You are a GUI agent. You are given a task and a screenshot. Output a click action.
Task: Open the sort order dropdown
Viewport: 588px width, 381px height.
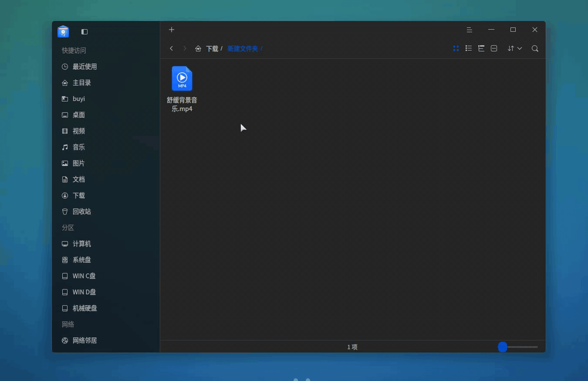[515, 48]
